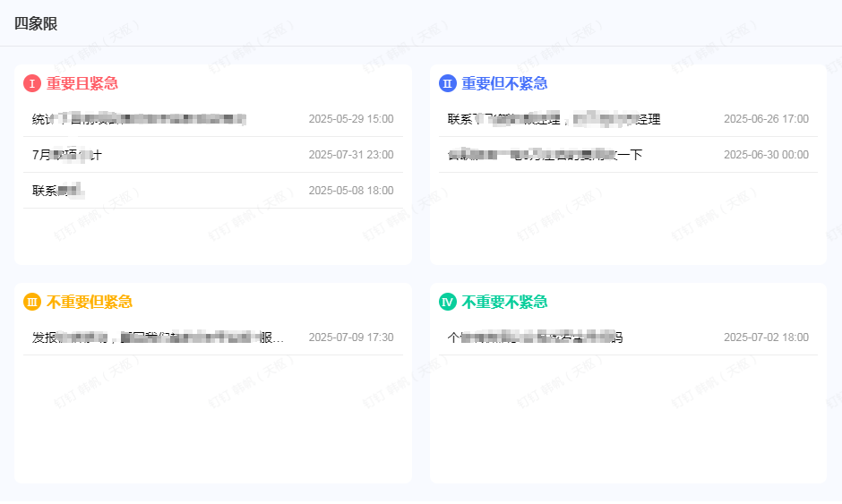Click the yellow quadrant III icon

(32, 302)
